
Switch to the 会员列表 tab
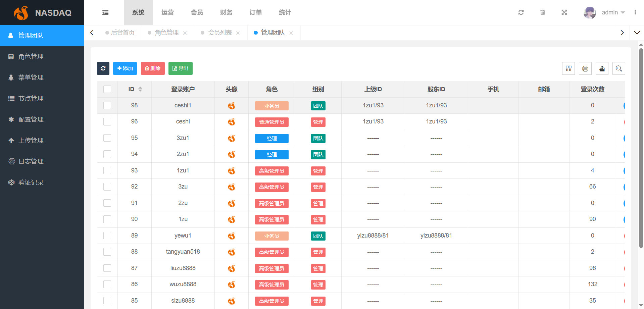tap(220, 33)
